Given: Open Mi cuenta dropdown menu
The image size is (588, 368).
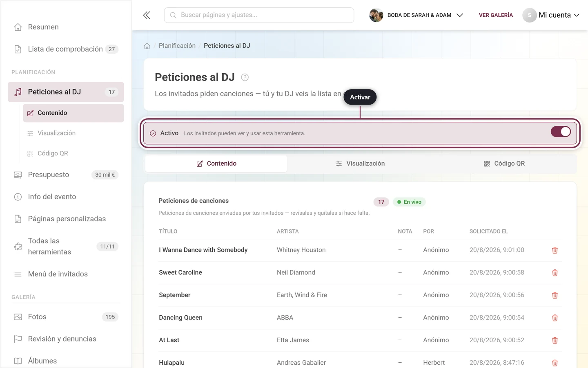Looking at the screenshot, I should [551, 15].
